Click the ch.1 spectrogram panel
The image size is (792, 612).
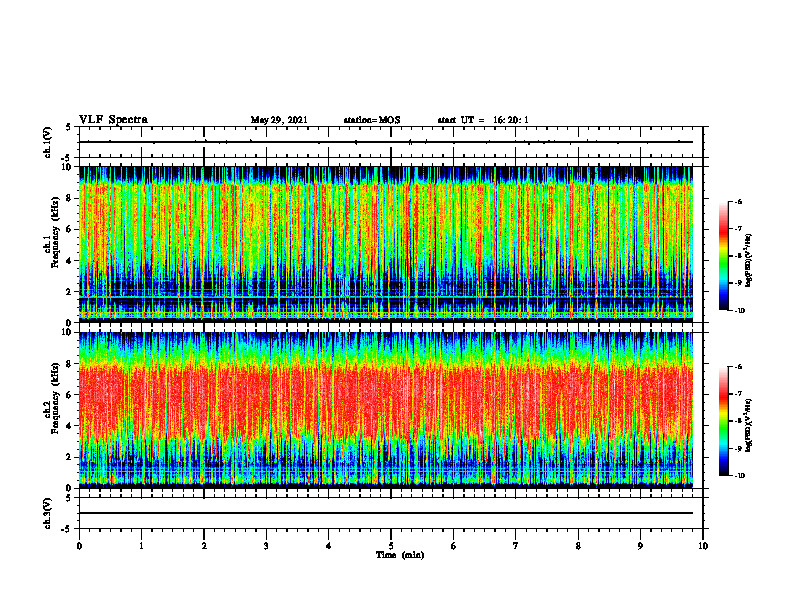click(x=386, y=244)
